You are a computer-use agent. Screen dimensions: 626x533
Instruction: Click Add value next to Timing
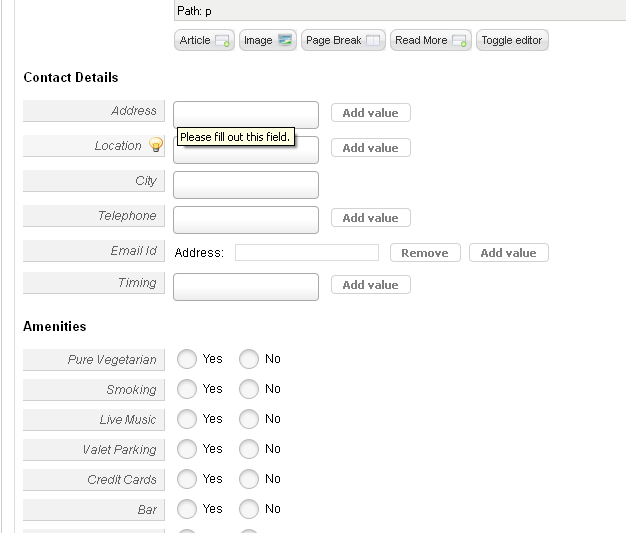point(370,285)
